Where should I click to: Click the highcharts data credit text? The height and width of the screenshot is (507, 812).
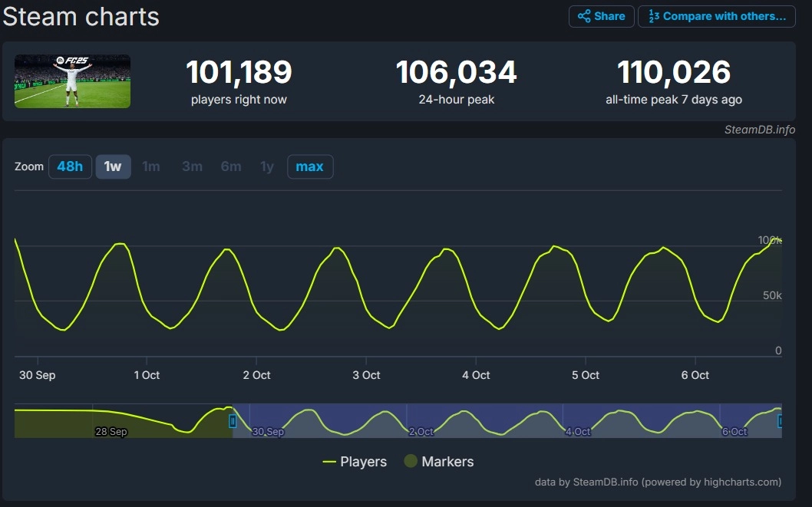[658, 482]
